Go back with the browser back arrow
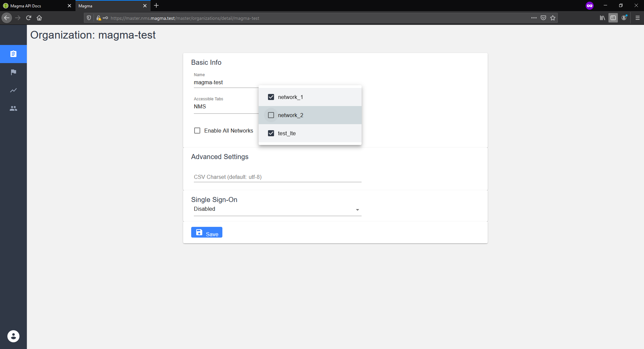This screenshot has width=644, height=349. click(7, 18)
